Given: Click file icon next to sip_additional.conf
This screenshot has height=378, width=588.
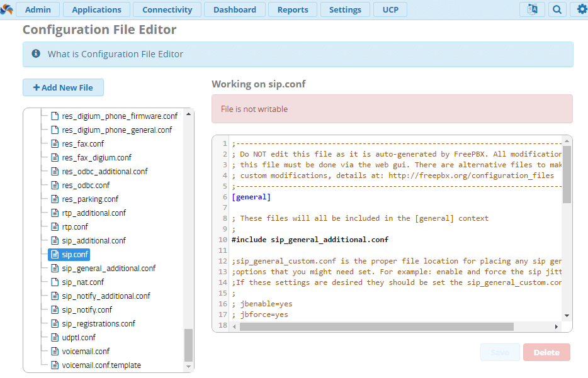Looking at the screenshot, I should [x=55, y=241].
